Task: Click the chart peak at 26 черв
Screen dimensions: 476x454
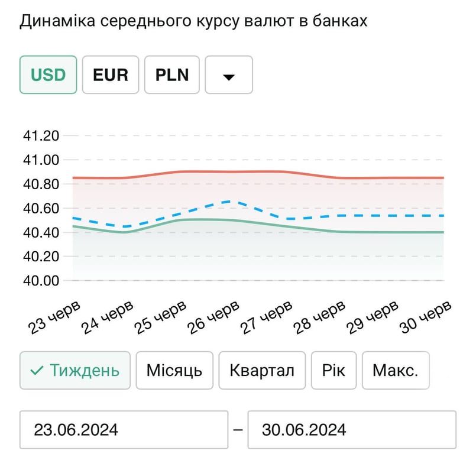Action: click(x=226, y=202)
